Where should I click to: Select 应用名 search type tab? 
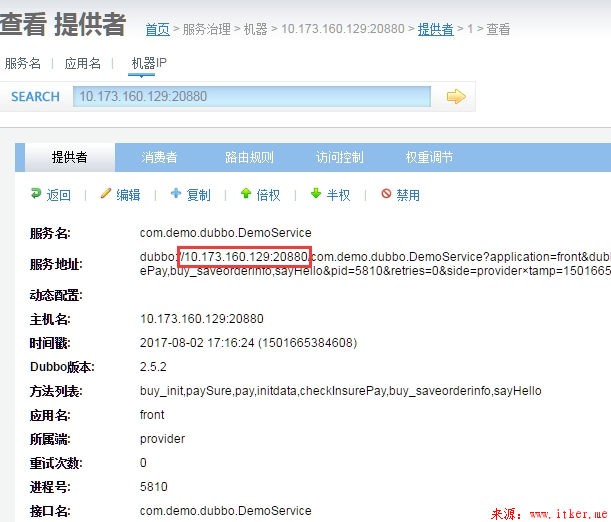pos(83,63)
